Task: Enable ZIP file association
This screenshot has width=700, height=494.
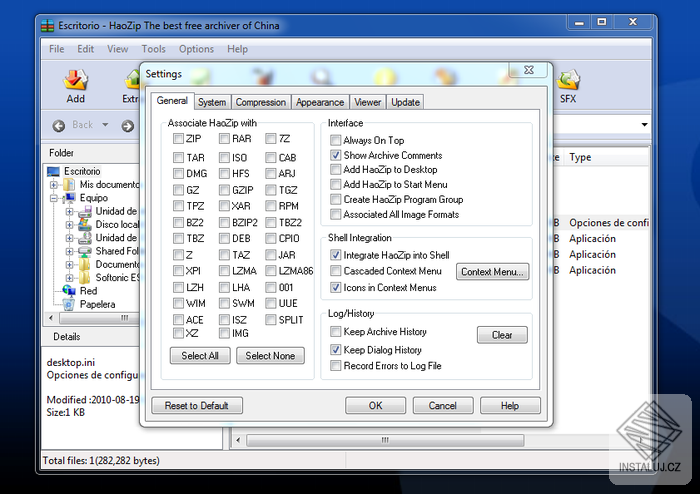Action: point(178,139)
